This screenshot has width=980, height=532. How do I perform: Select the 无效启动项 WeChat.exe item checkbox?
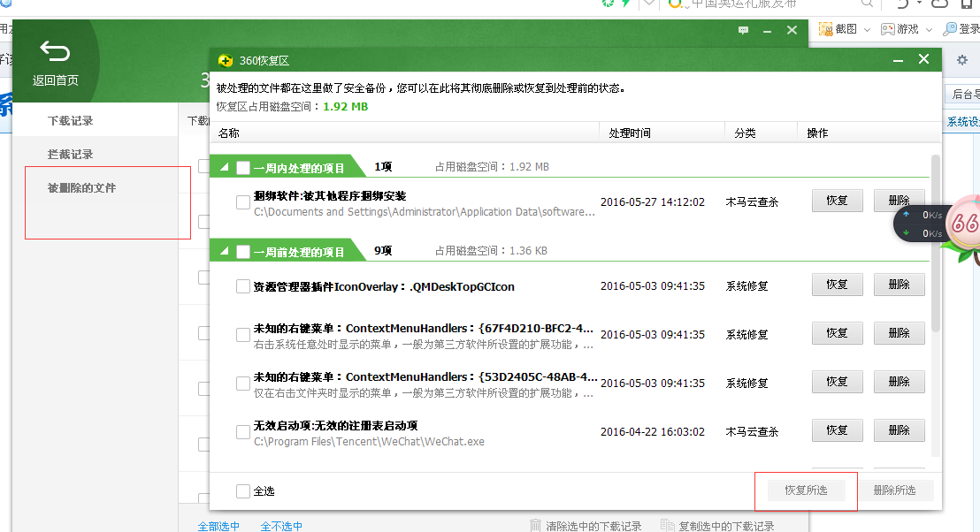[x=243, y=432]
